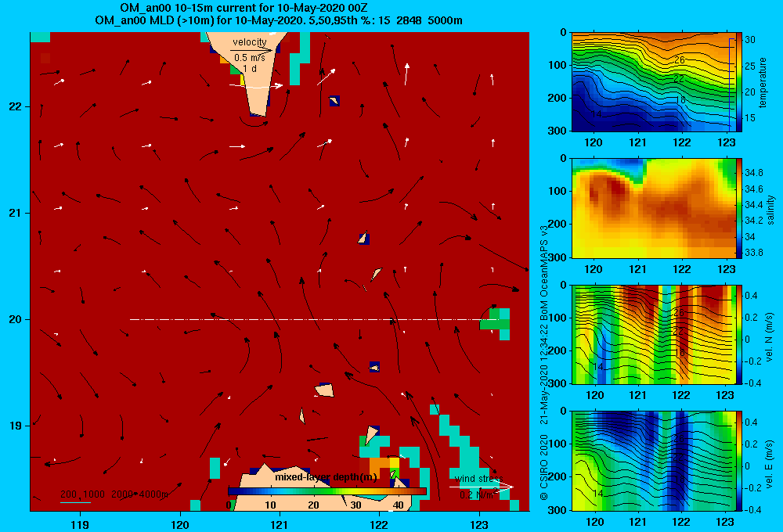Click latitude label '21' on the main map

16,213
